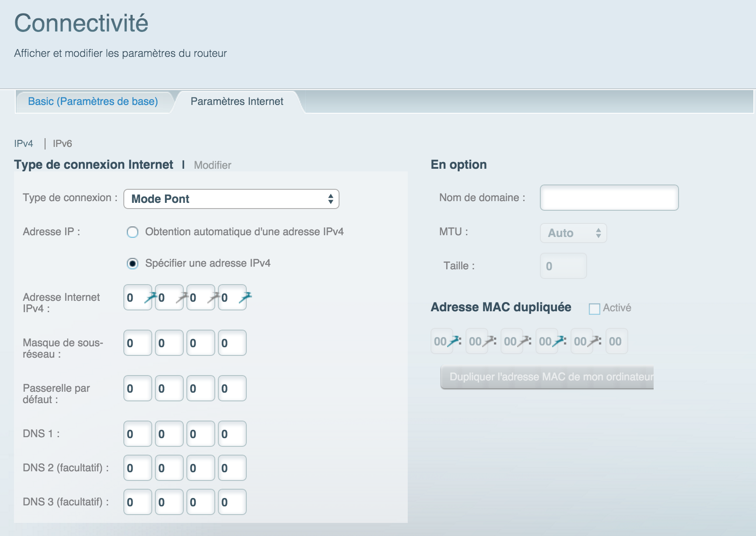
Task: Click third MAC address byte field
Action: pyautogui.click(x=512, y=341)
